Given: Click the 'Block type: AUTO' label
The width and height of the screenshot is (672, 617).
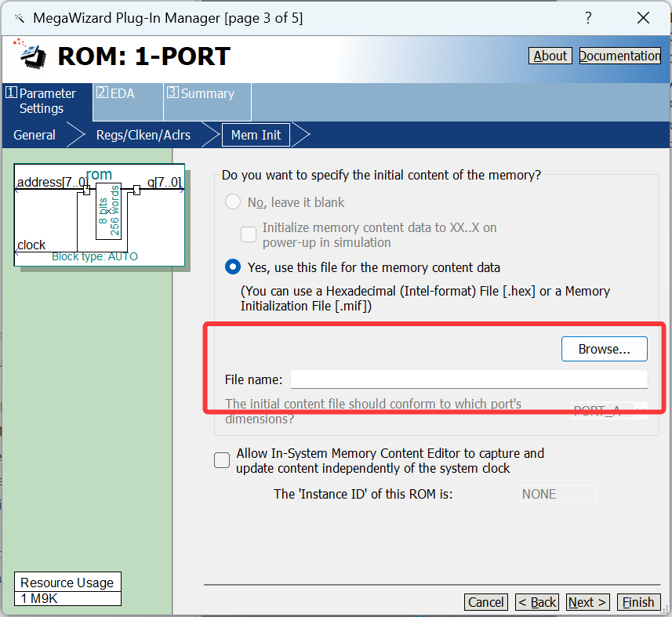Looking at the screenshot, I should (x=95, y=256).
